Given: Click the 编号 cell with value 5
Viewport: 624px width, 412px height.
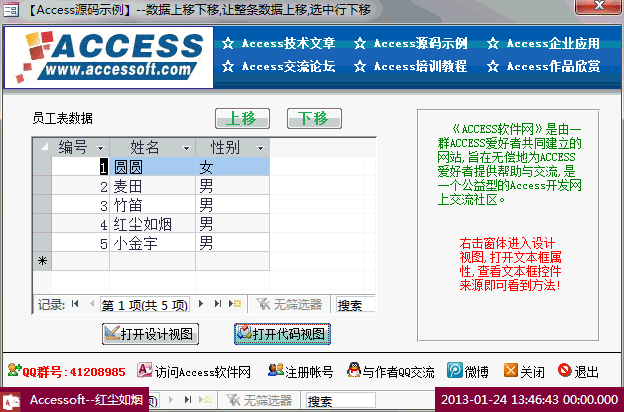Looking at the screenshot, I should tap(80, 243).
